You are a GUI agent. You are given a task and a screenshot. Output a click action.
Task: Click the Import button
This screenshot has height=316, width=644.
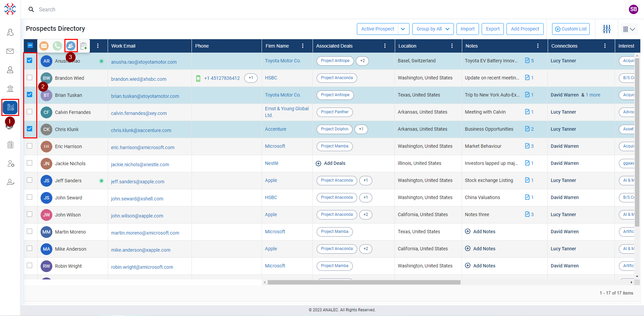click(468, 29)
